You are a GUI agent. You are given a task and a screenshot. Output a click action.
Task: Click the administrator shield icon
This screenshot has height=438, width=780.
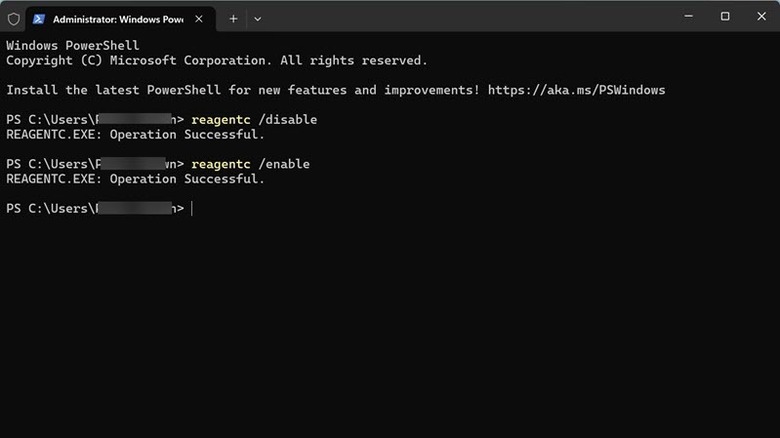(13, 18)
